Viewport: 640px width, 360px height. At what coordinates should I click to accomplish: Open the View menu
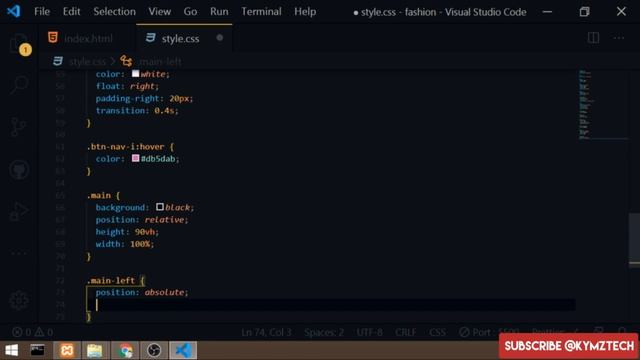coord(160,11)
